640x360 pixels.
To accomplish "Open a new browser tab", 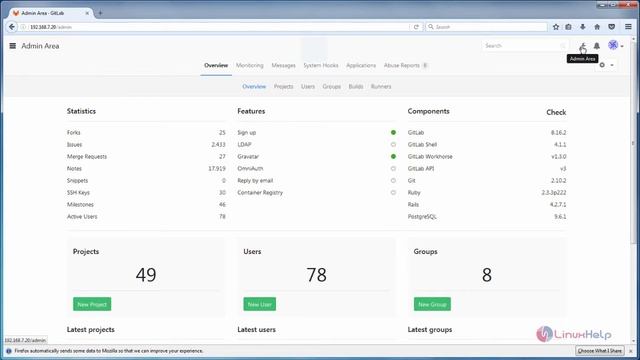I will 100,13.
